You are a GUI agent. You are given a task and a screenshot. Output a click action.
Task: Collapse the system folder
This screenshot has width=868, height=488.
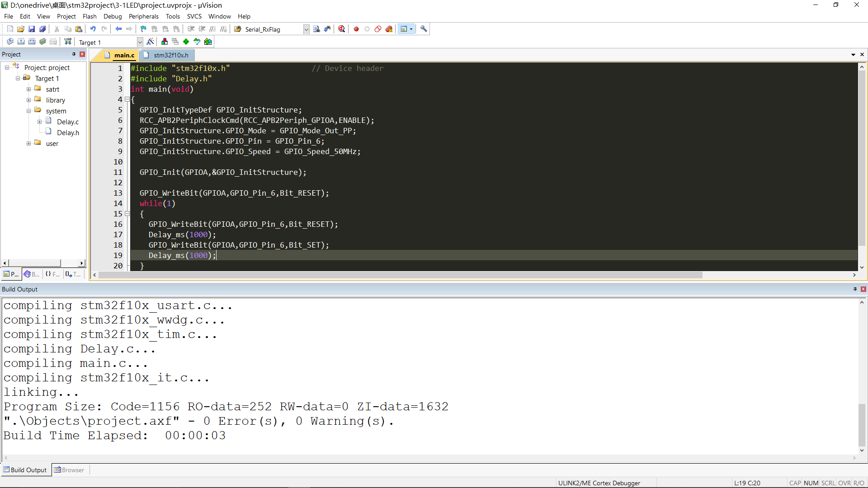pyautogui.click(x=28, y=111)
